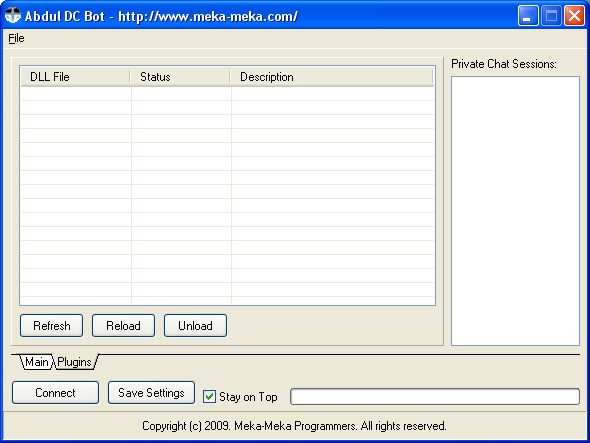This screenshot has width=590, height=443.
Task: Sort by Status column header
Action: tap(180, 77)
